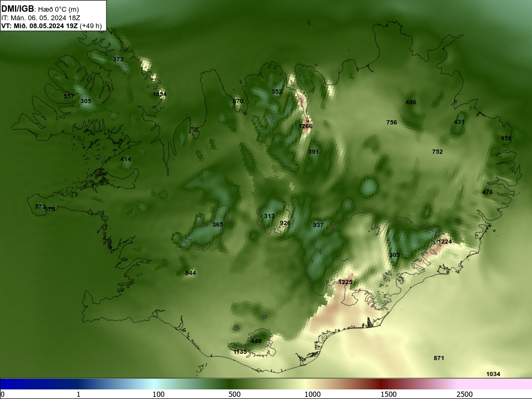Click the map value 458
The width and height of the screenshot is (532, 399).
[506, 138]
